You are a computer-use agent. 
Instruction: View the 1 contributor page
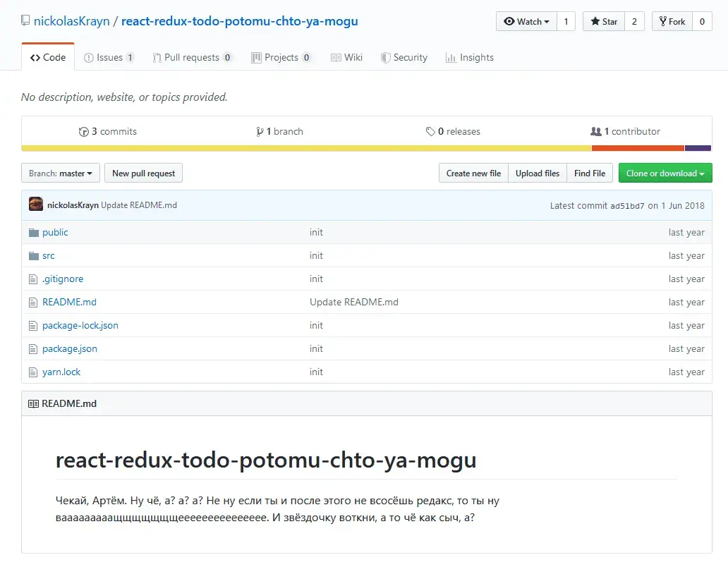[x=625, y=131]
